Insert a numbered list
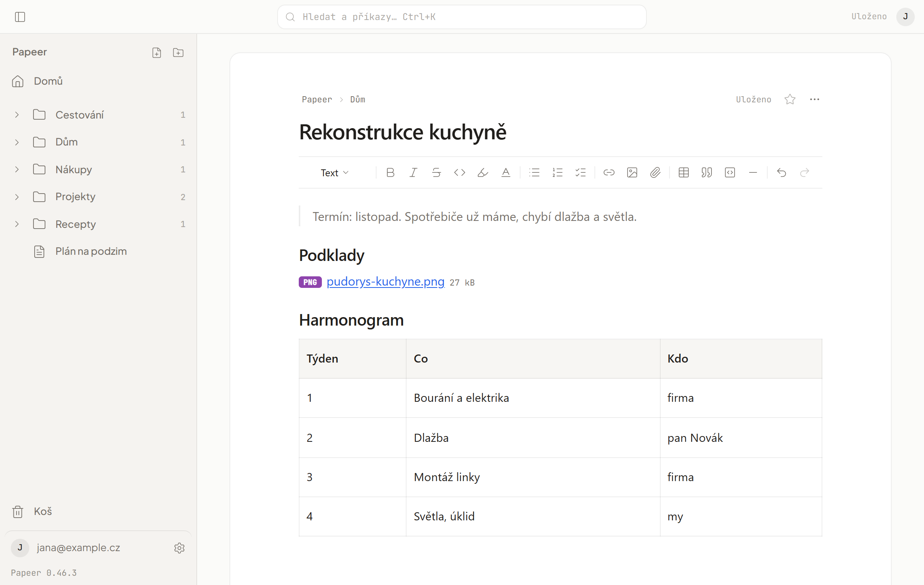This screenshot has height=585, width=924. [557, 172]
